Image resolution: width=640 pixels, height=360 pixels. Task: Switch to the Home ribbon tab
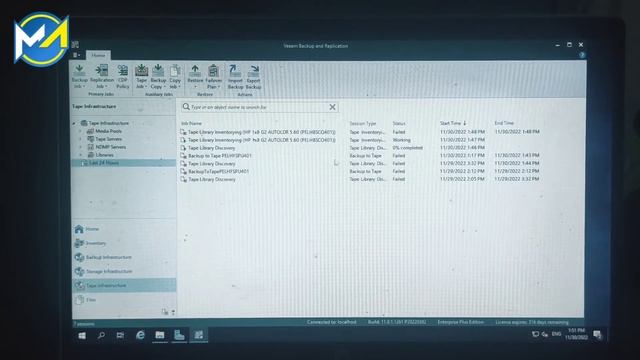coord(98,55)
